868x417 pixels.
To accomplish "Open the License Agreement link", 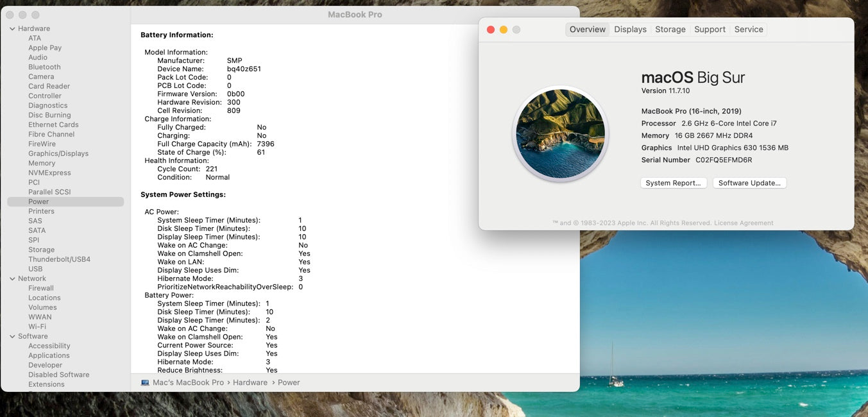I will pyautogui.click(x=744, y=223).
